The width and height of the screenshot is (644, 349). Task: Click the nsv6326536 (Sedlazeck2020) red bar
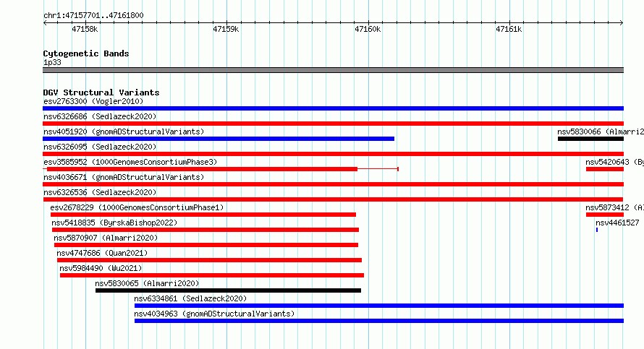pyautogui.click(x=333, y=199)
